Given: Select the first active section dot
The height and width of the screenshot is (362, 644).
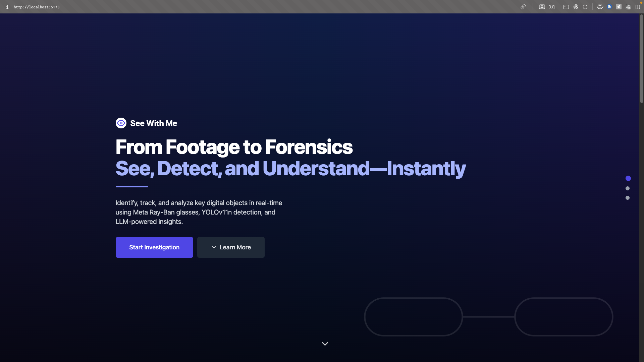Looking at the screenshot, I should tap(628, 178).
